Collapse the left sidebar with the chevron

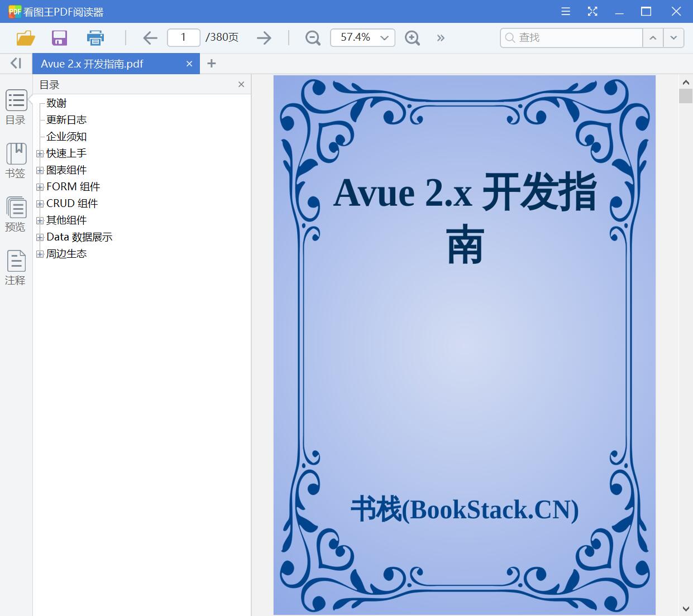(x=15, y=63)
